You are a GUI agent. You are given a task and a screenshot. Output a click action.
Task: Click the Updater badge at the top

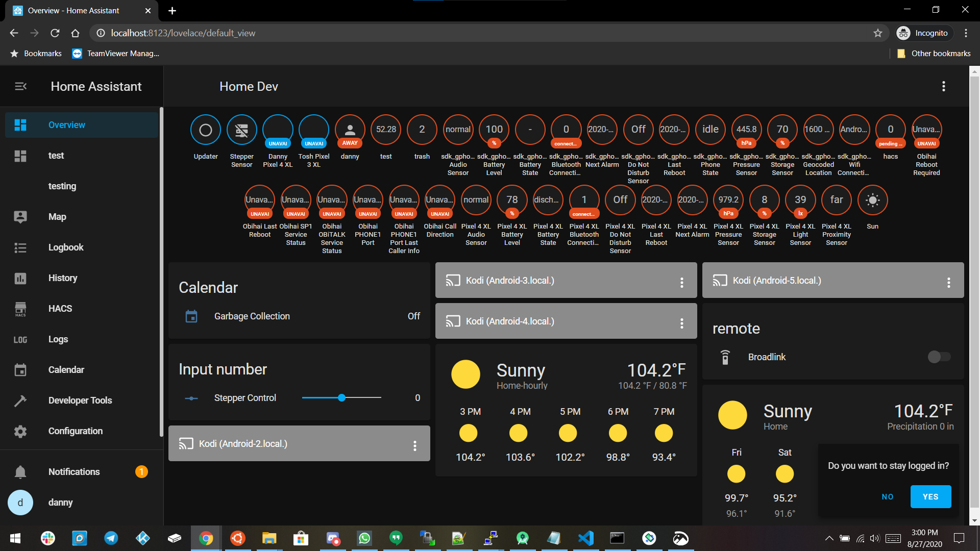pyautogui.click(x=205, y=130)
